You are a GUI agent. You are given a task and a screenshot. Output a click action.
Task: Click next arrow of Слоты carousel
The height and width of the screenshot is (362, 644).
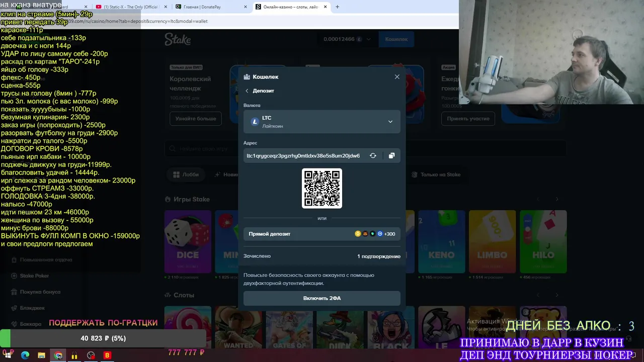coord(557,295)
